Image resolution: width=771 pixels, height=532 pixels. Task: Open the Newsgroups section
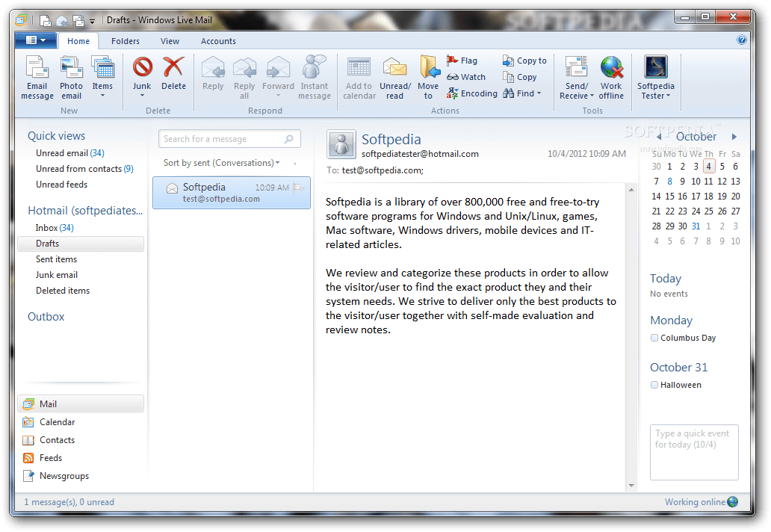tap(55, 476)
